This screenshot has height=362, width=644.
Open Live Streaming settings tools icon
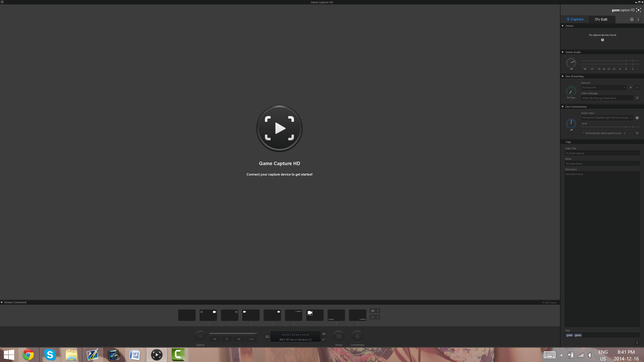637,98
